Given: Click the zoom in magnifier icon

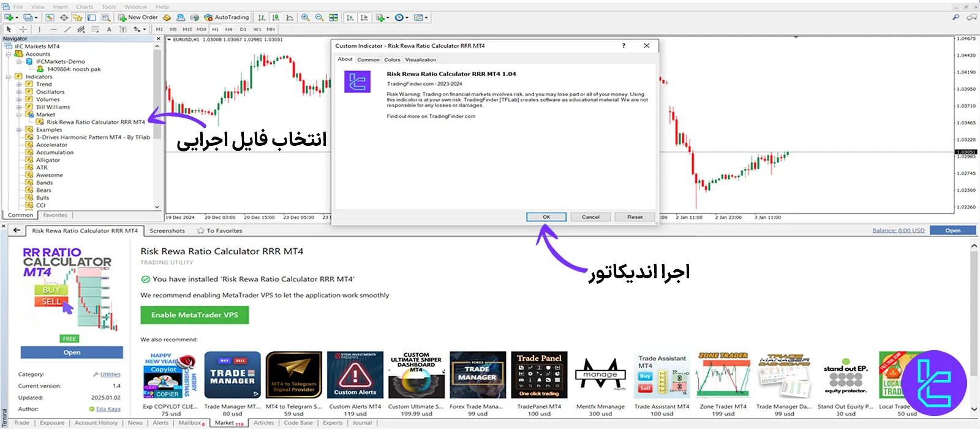Looking at the screenshot, I should [305, 17].
